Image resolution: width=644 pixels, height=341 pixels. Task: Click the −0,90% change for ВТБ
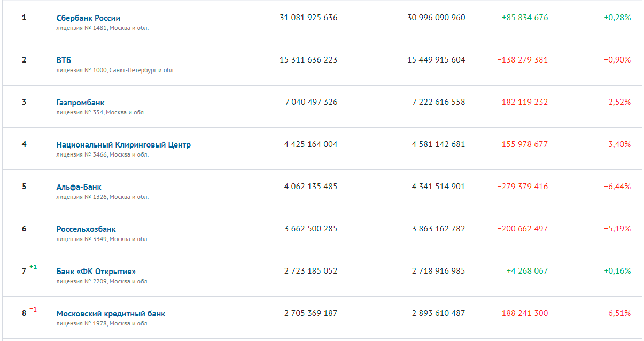pos(617,60)
